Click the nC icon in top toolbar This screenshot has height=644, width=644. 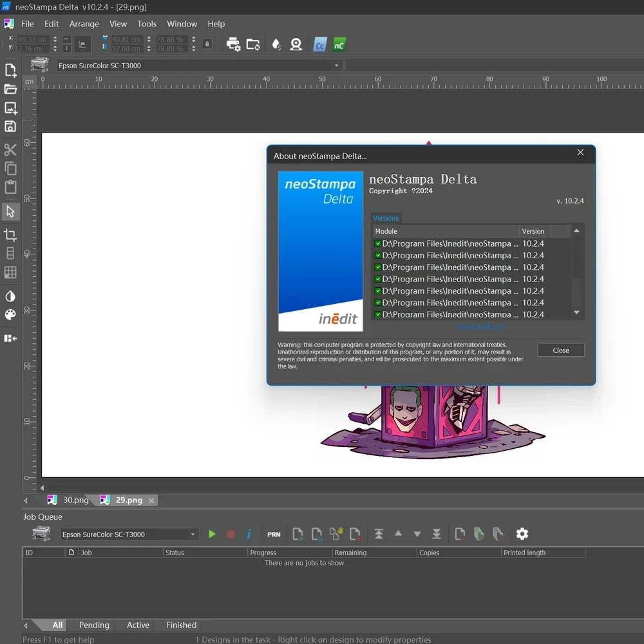coord(339,44)
